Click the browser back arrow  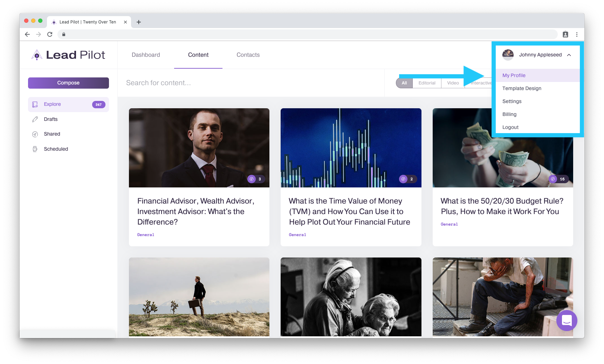click(x=27, y=34)
